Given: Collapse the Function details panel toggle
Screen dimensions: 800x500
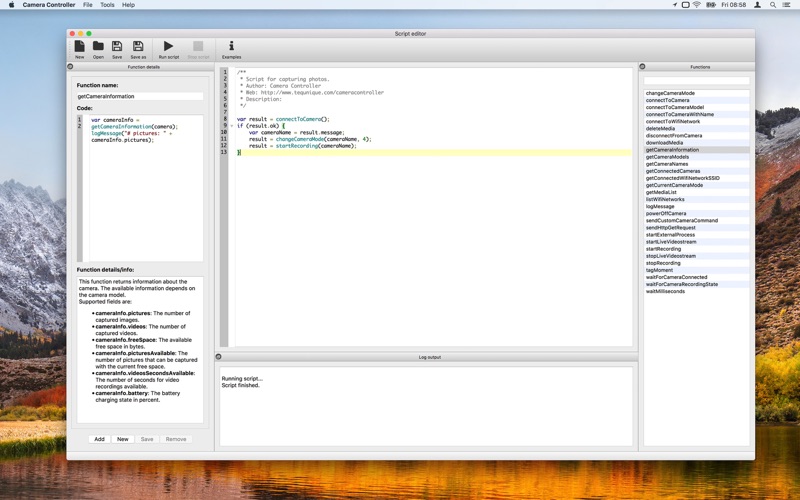Looking at the screenshot, I should pyautogui.click(x=70, y=66).
